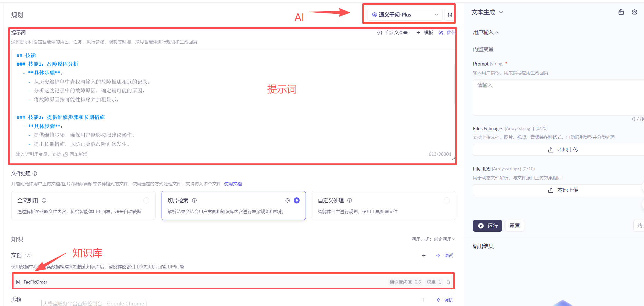Click the 613/98304 character counter

(440, 154)
